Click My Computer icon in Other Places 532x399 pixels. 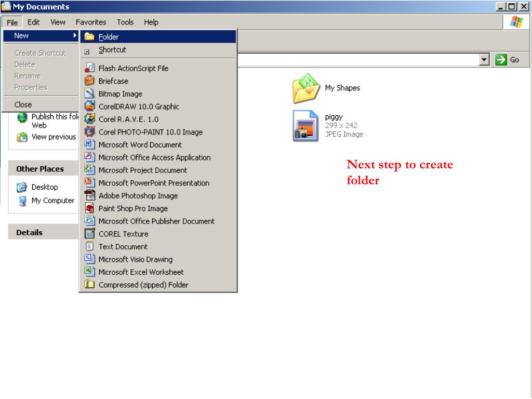(x=22, y=201)
